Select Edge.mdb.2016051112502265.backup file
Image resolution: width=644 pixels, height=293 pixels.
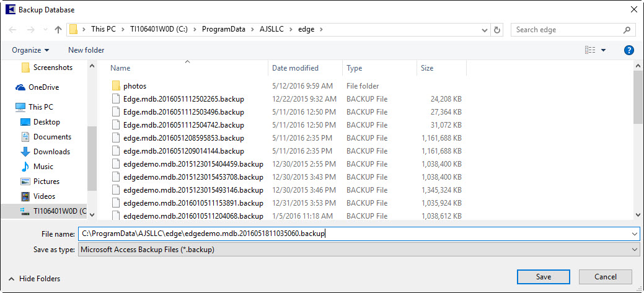click(183, 98)
